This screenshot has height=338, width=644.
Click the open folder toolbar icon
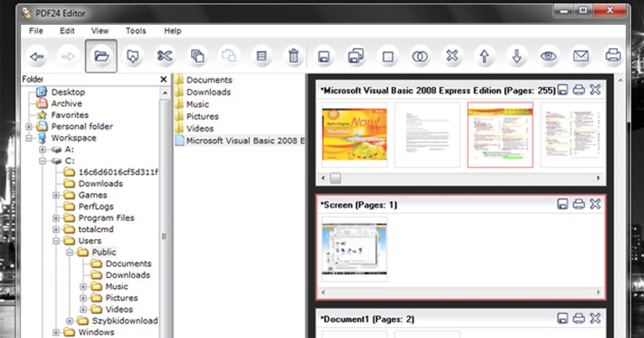[x=101, y=56]
